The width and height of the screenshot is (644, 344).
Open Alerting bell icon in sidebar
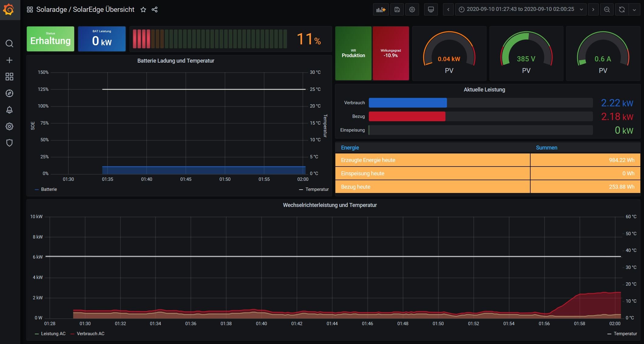(9, 110)
